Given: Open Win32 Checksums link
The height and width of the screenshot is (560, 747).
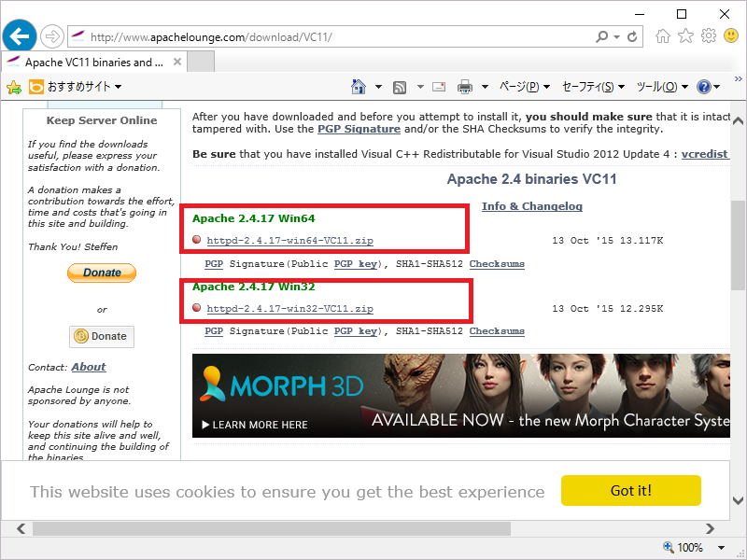Looking at the screenshot, I should click(497, 331).
